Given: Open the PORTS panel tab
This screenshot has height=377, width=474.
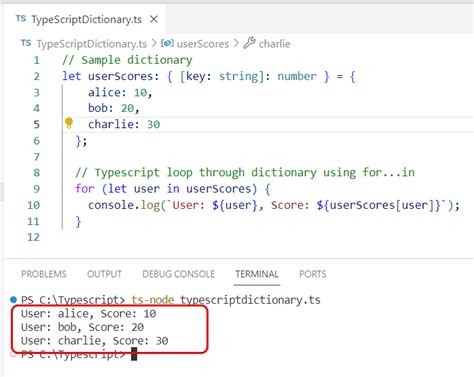Looking at the screenshot, I should pyautogui.click(x=313, y=274).
